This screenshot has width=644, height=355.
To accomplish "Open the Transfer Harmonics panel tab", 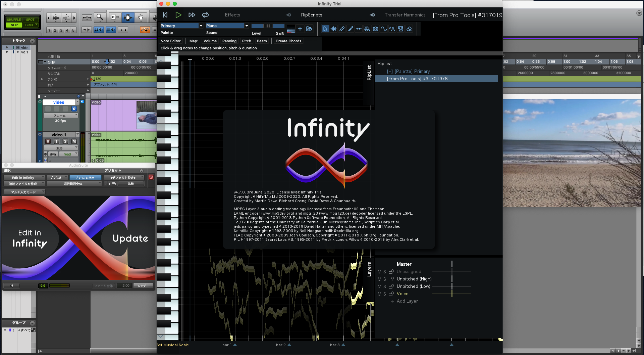I will tap(405, 15).
